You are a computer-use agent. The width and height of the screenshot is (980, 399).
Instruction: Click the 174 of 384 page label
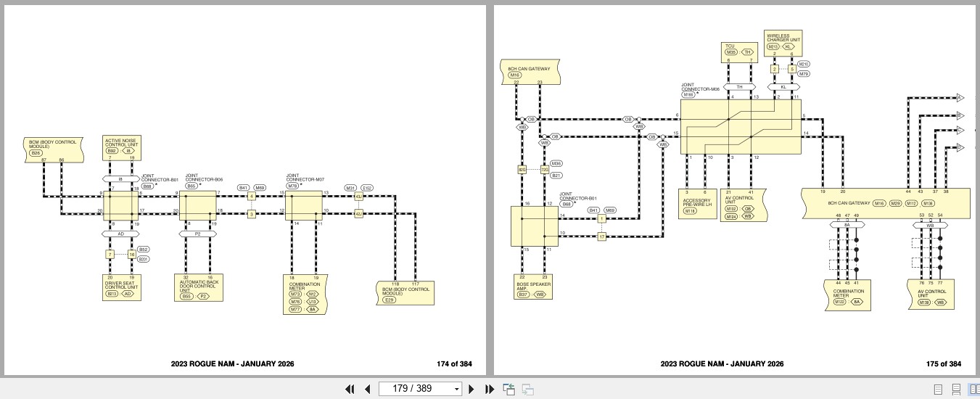point(455,364)
